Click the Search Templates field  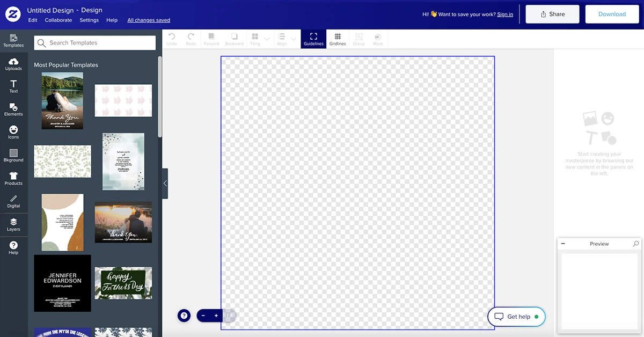95,43
